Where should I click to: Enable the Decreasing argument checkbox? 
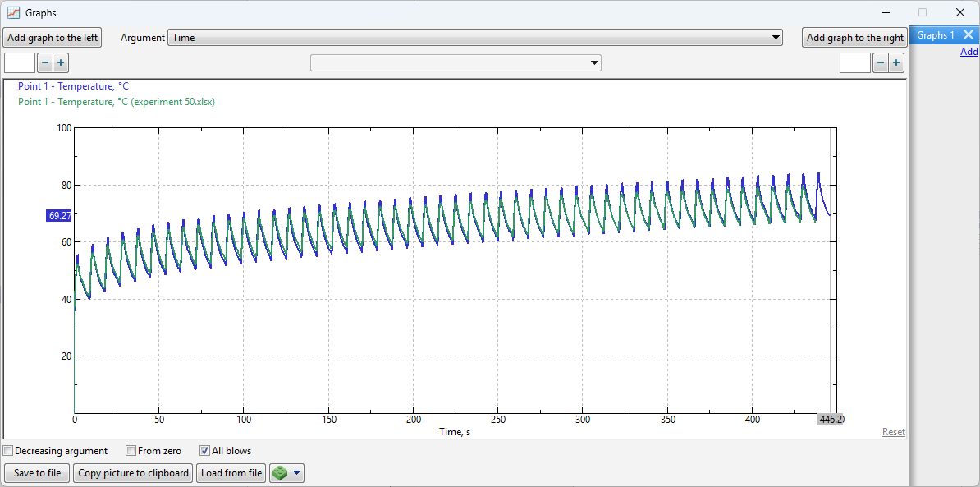[8, 451]
